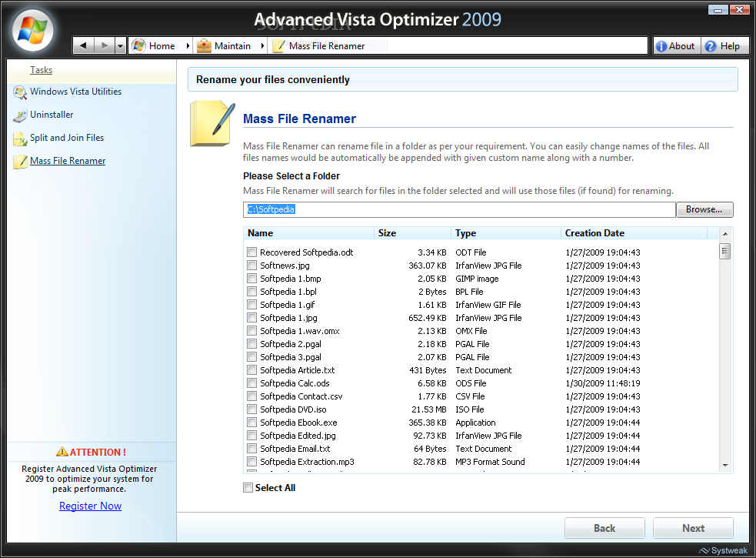Go back with the left arrow navigation button

[x=83, y=46]
